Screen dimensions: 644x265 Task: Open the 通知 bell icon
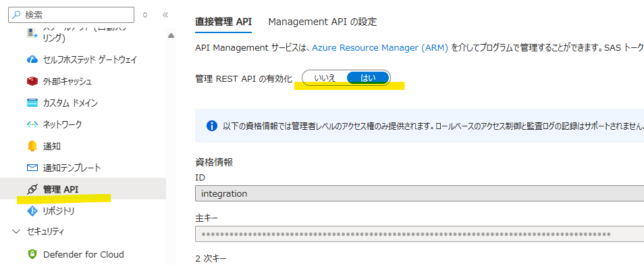(x=32, y=145)
